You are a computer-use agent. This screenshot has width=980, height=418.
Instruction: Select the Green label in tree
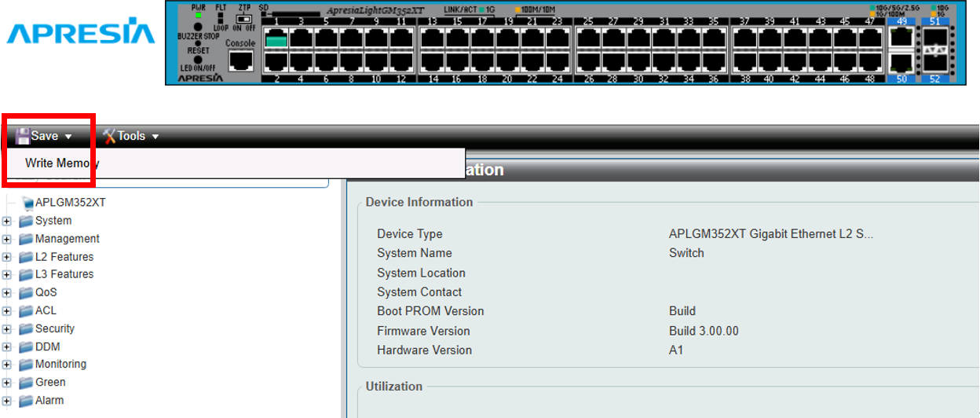click(x=50, y=382)
